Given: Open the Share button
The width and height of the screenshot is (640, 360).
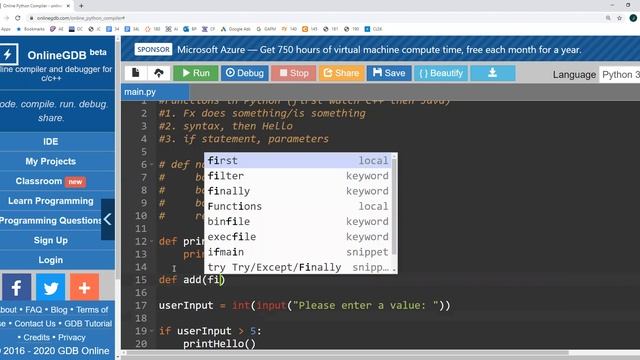Looking at the screenshot, I should click(x=341, y=73).
